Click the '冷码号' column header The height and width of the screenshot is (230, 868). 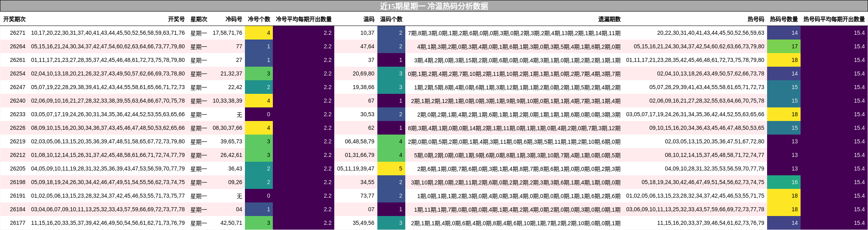234,19
